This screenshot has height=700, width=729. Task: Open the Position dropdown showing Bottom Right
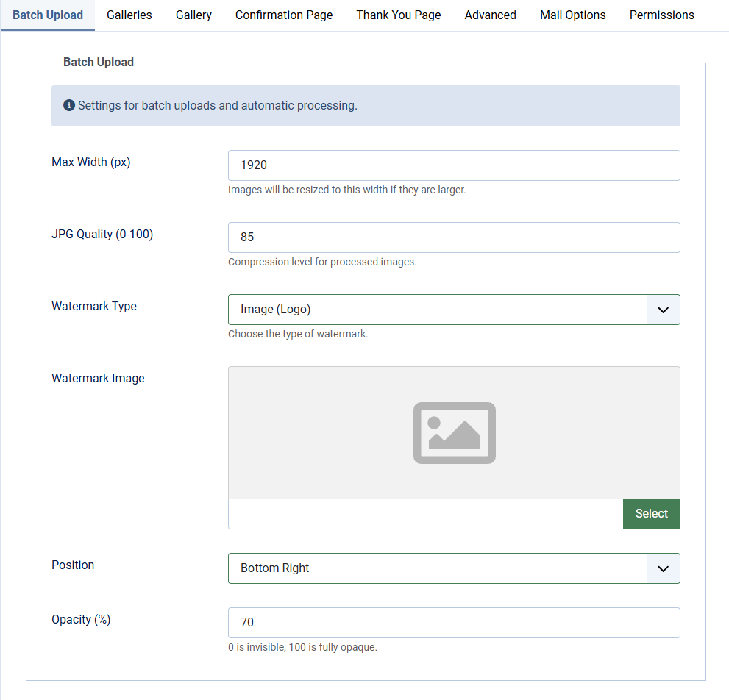454,568
